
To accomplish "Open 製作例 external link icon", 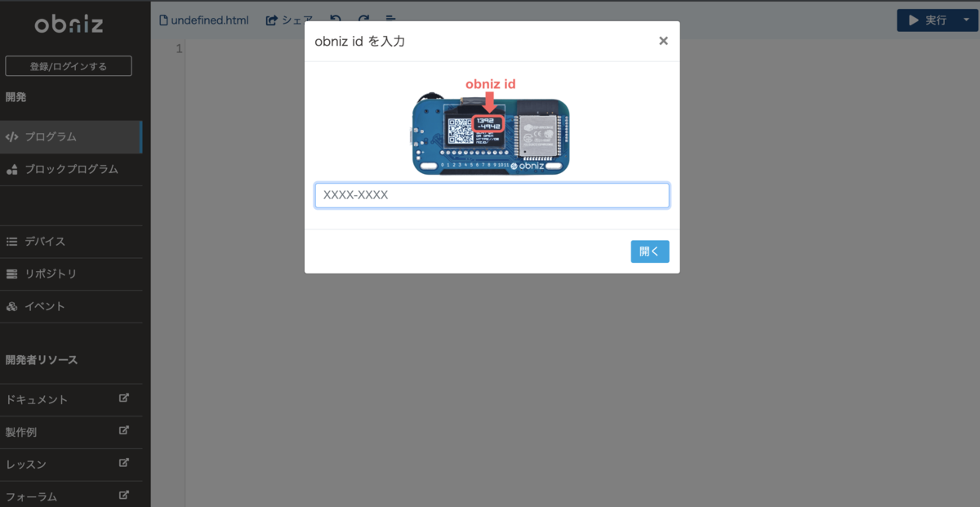I will [x=124, y=430].
